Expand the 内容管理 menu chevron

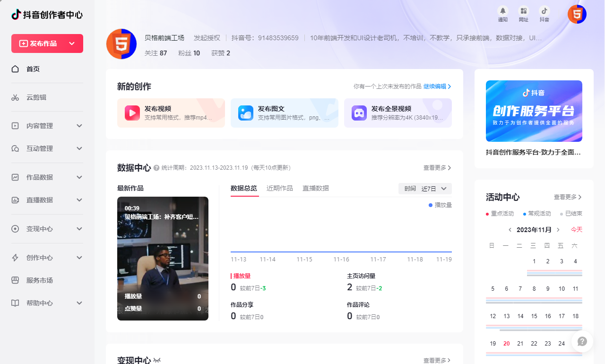(x=79, y=126)
